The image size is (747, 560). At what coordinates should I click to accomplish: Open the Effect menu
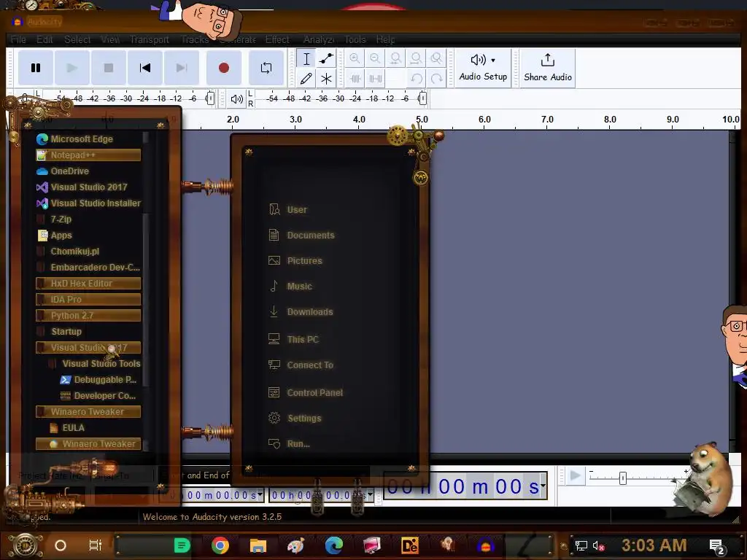pos(277,39)
